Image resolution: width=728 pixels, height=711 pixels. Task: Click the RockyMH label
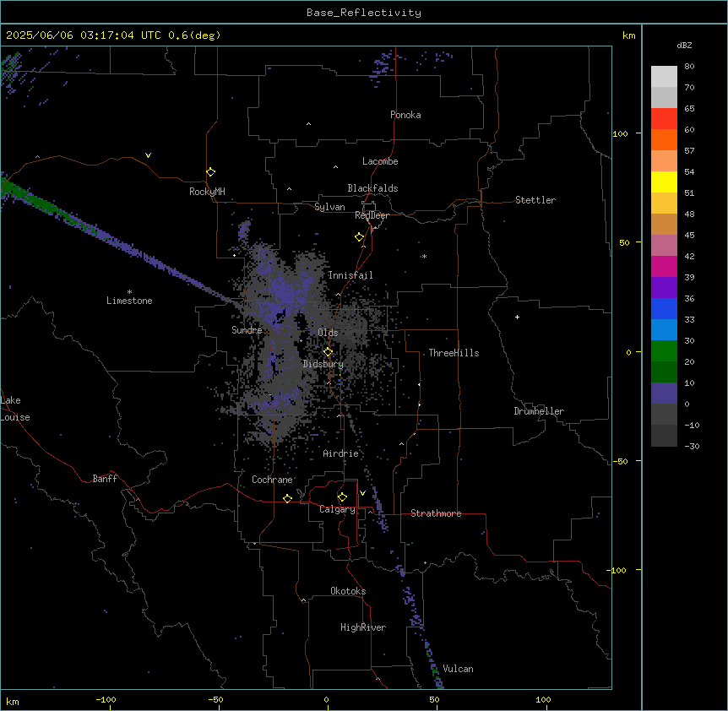207,192
